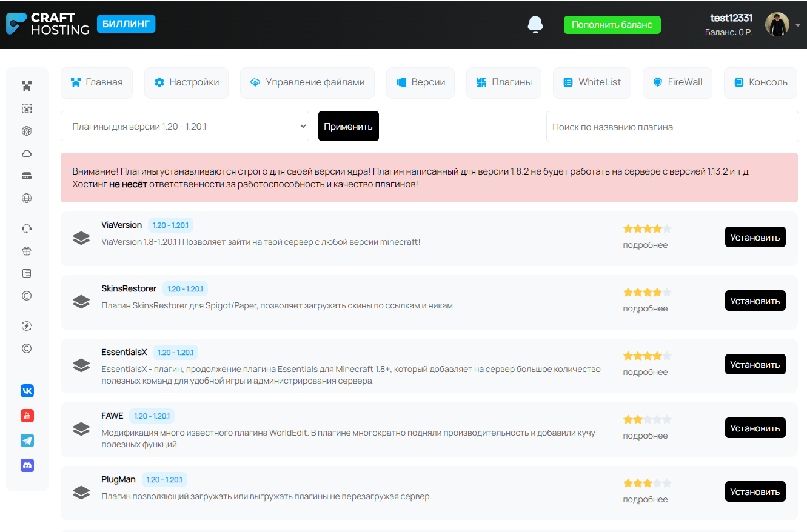
Task: Click the layers icon next to ViaVersion
Action: (x=81, y=238)
